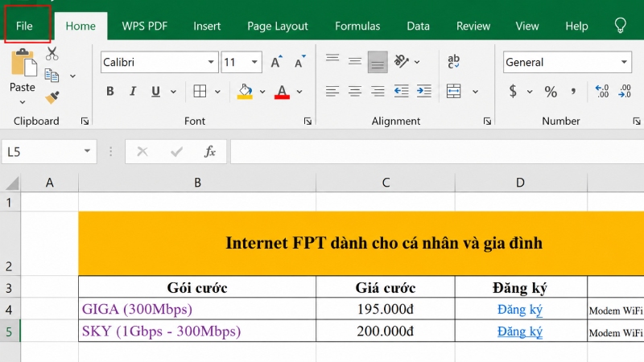The image size is (644, 362).
Task: Open the Insert ribbon tab
Action: 207,27
